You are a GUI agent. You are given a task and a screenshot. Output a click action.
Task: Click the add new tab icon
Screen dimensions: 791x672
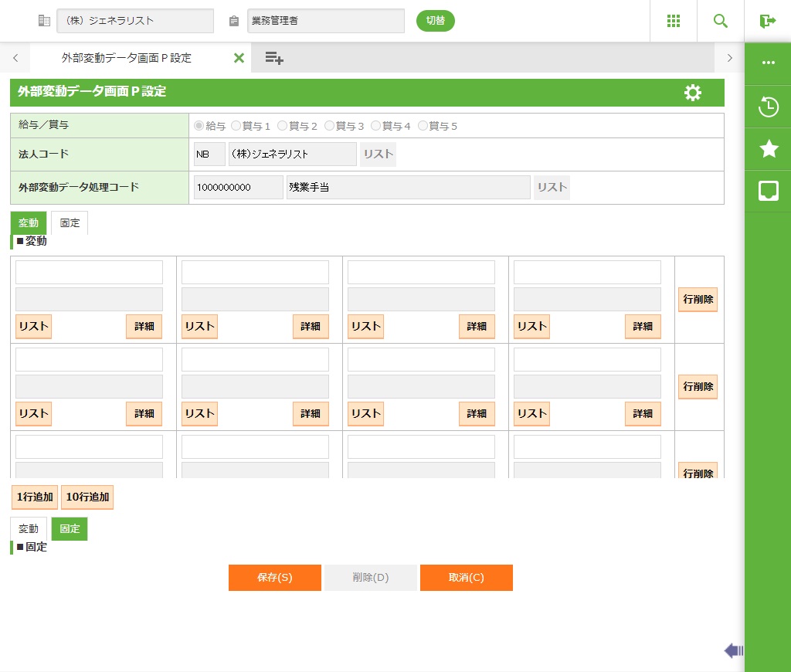(274, 58)
